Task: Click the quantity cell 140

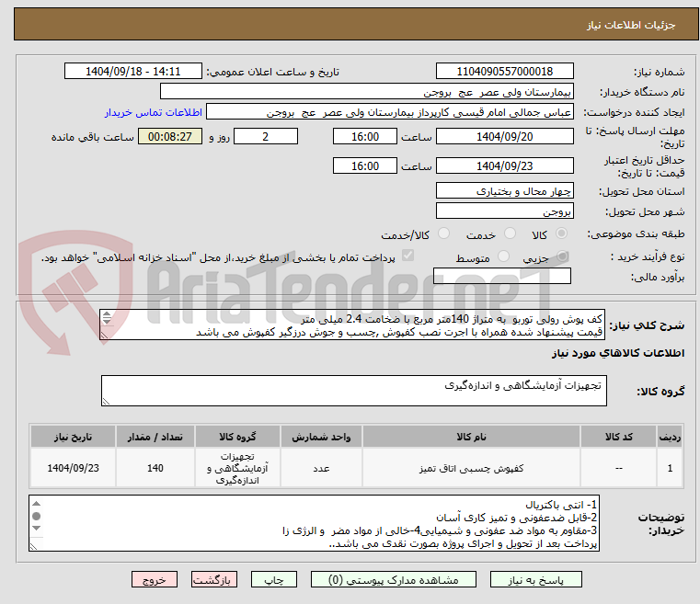Action: [155, 468]
